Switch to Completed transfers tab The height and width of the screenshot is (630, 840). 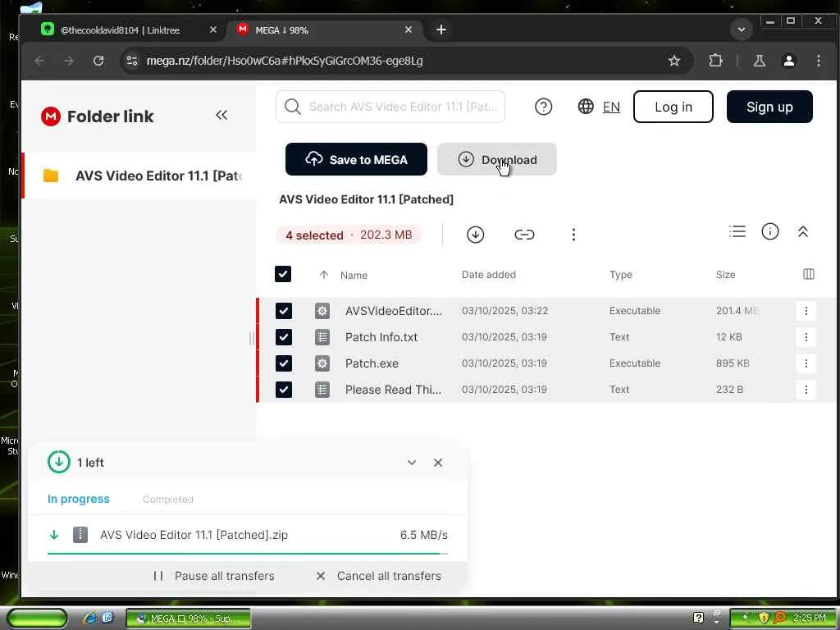click(167, 500)
